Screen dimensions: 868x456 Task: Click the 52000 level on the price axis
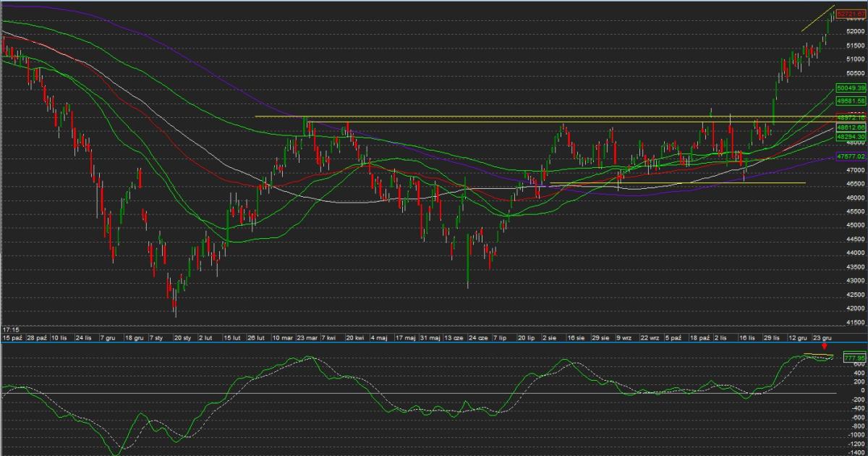[x=854, y=31]
